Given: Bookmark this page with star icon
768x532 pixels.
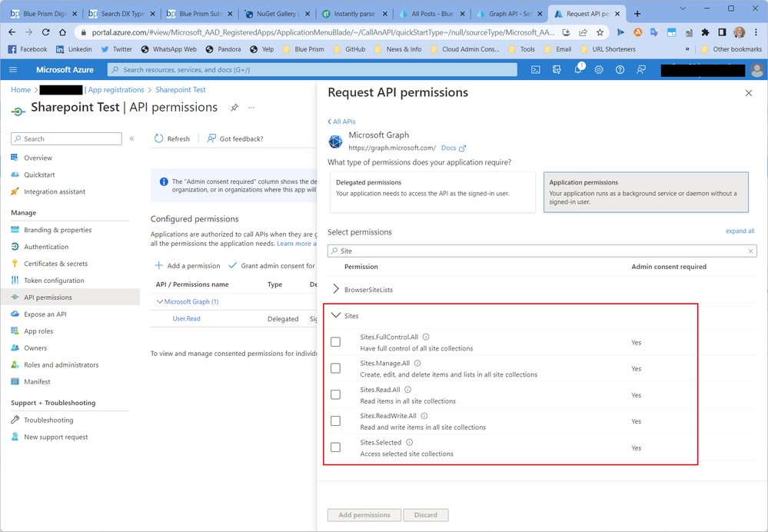Looking at the screenshot, I should coord(600,32).
